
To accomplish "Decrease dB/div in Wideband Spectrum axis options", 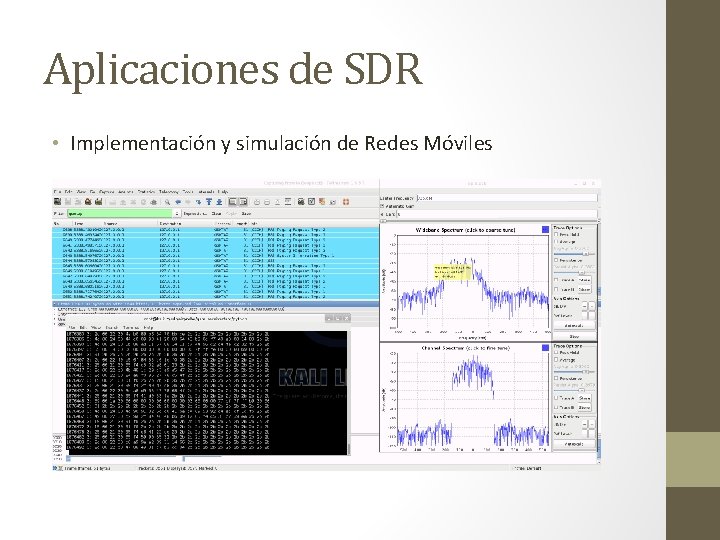I will (x=592, y=306).
